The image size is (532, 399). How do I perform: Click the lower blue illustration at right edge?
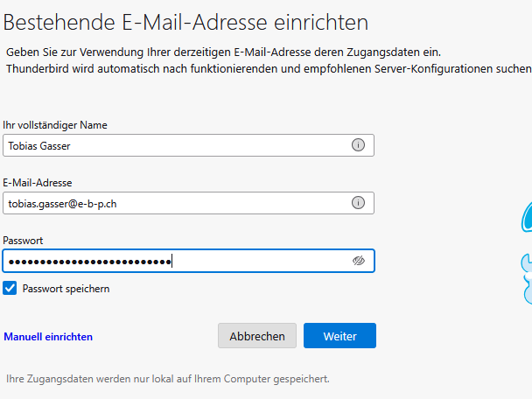[x=526, y=278]
